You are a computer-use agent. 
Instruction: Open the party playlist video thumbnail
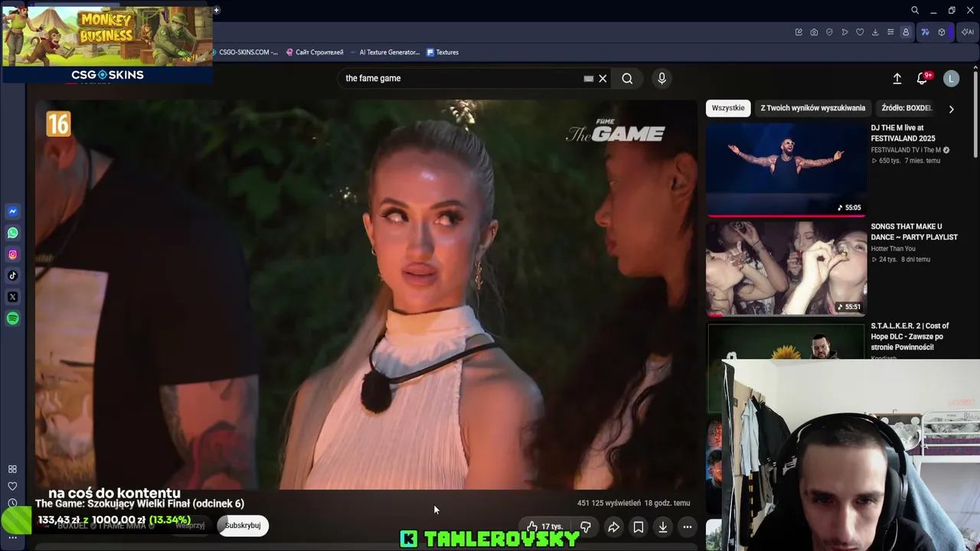786,269
